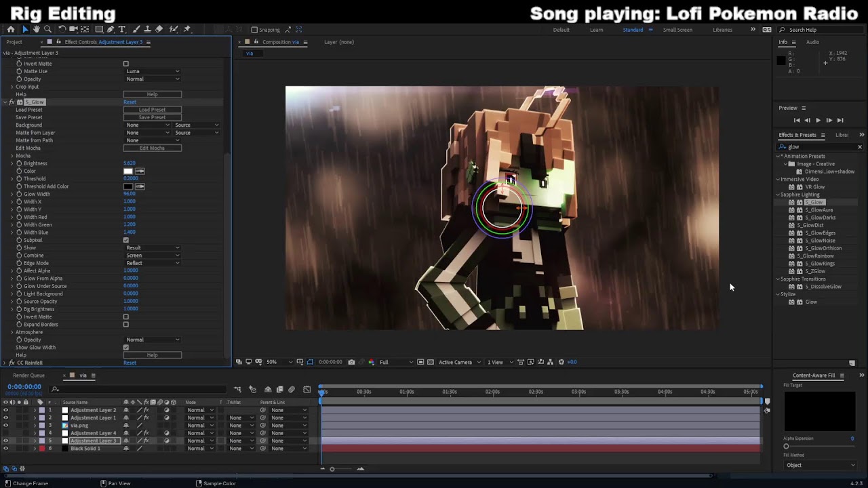
Task: Enable Motion Blur for the timeline
Action: [x=292, y=389]
